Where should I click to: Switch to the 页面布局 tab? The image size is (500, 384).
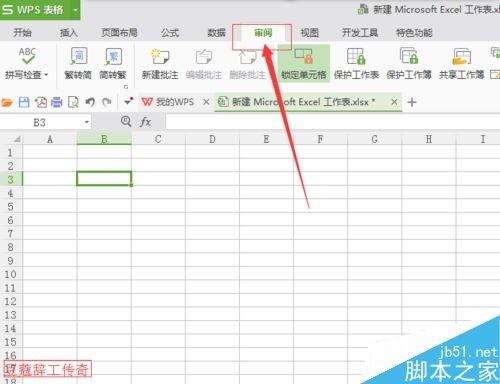[119, 33]
